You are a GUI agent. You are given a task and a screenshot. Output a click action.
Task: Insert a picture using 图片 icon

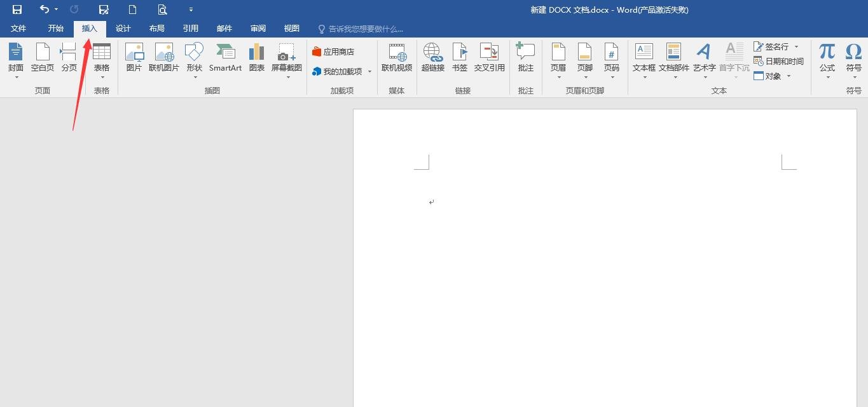coord(134,57)
